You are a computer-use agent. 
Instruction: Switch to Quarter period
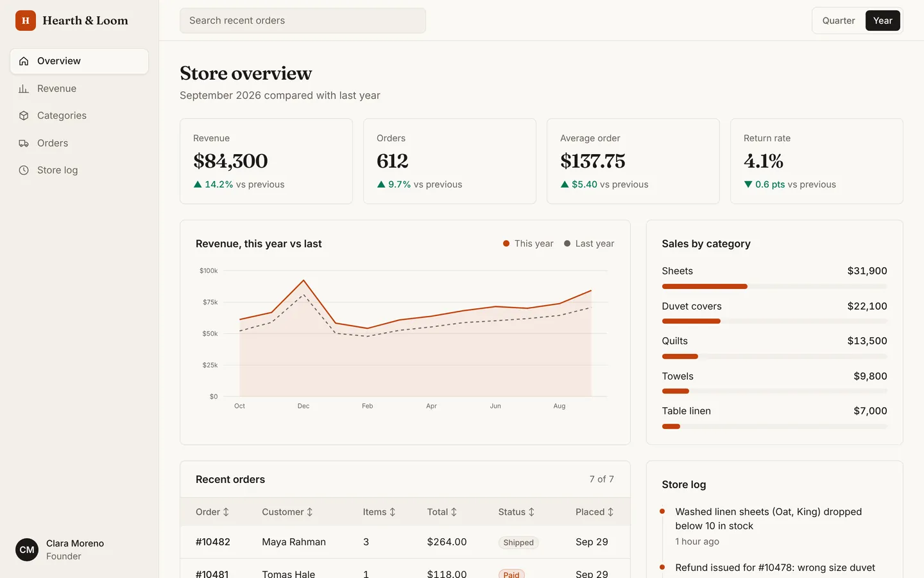tap(839, 21)
